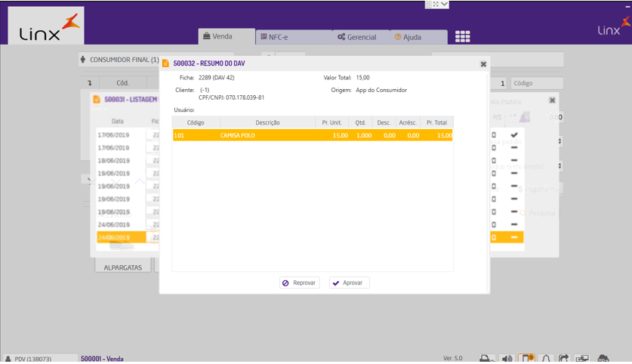
Task: Click the cloud NFC-e status icon
Action: point(603,358)
